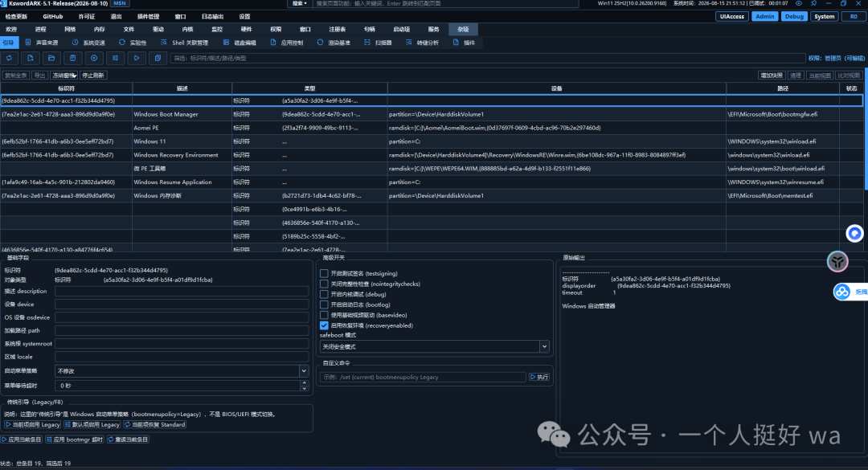Image resolution: width=868 pixels, height=470 pixels.
Task: Open the 插件 sub-tab
Action: pyautogui.click(x=464, y=43)
